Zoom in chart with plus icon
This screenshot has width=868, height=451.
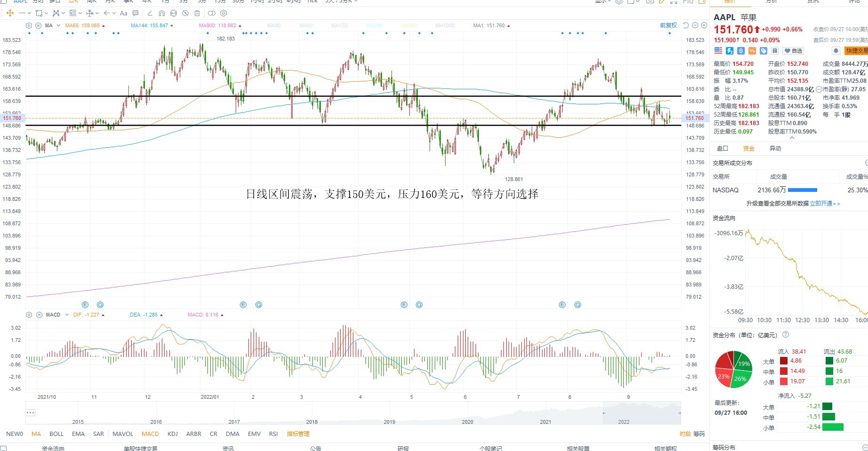tap(704, 25)
